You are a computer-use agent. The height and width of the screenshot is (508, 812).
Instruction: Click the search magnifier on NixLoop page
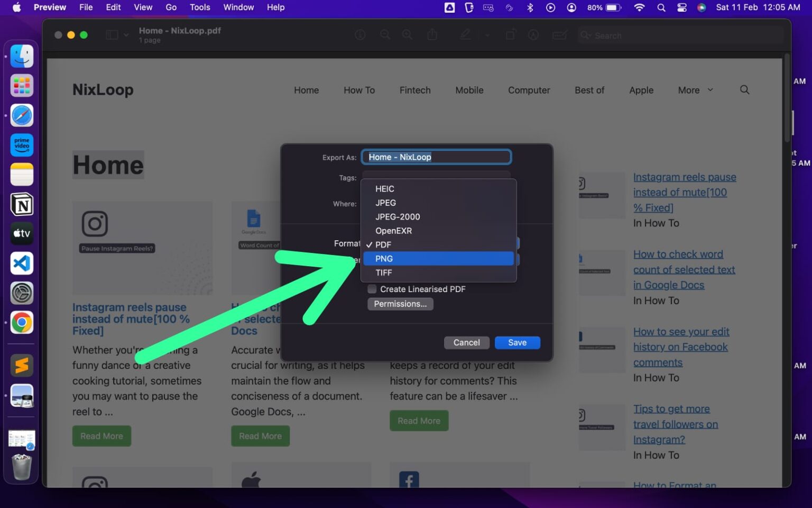click(x=744, y=89)
